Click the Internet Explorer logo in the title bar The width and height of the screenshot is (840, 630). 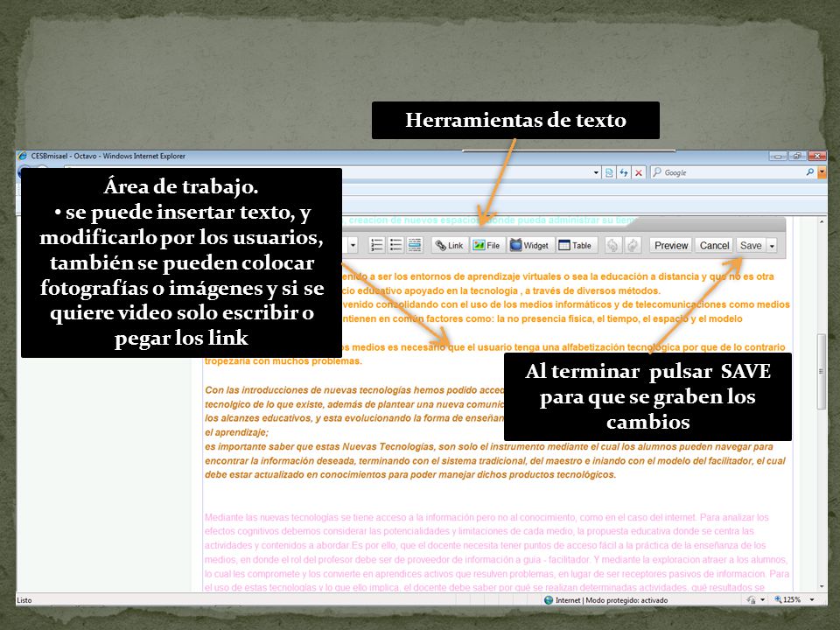click(x=23, y=156)
